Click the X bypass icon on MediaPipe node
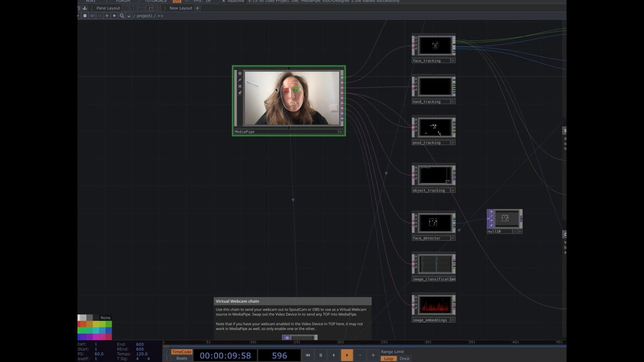 point(240,86)
